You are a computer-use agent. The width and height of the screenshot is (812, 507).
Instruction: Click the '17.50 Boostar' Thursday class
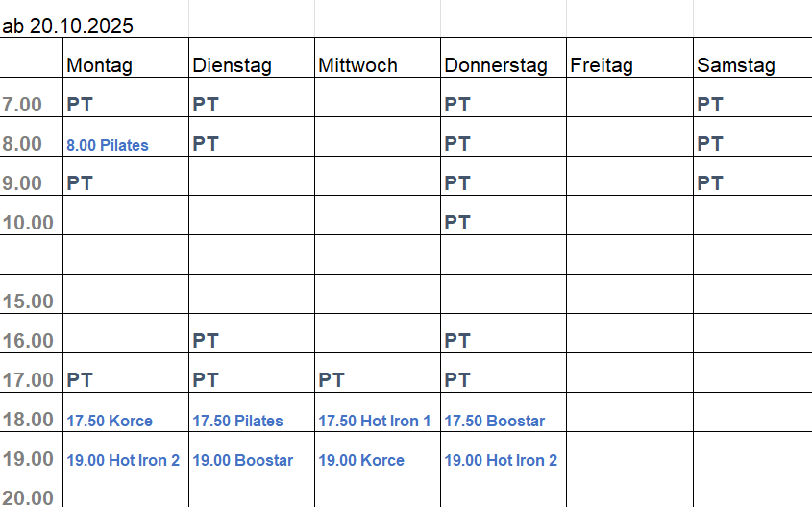click(x=494, y=421)
